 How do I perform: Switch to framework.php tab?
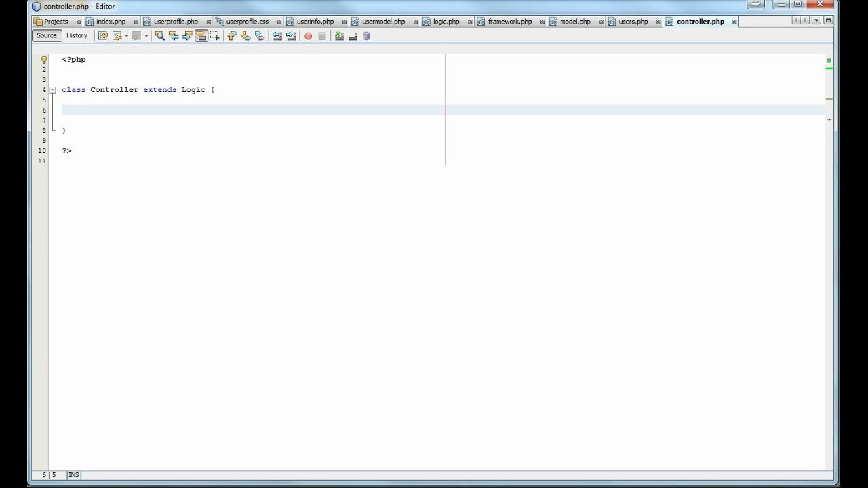coord(510,21)
